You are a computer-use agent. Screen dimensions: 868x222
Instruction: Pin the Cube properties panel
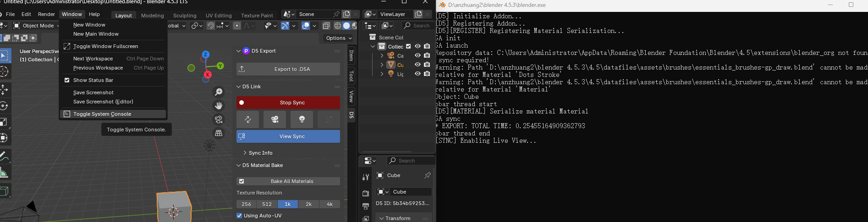[x=427, y=175]
